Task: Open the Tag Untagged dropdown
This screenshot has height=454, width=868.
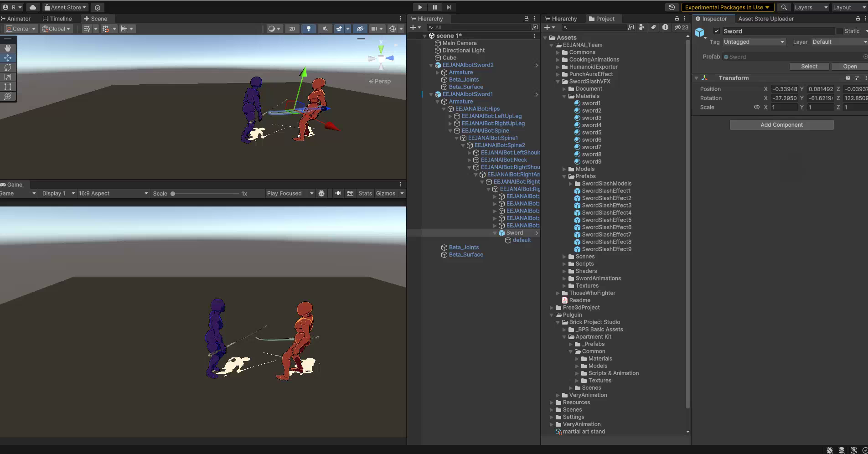Action: 754,42
